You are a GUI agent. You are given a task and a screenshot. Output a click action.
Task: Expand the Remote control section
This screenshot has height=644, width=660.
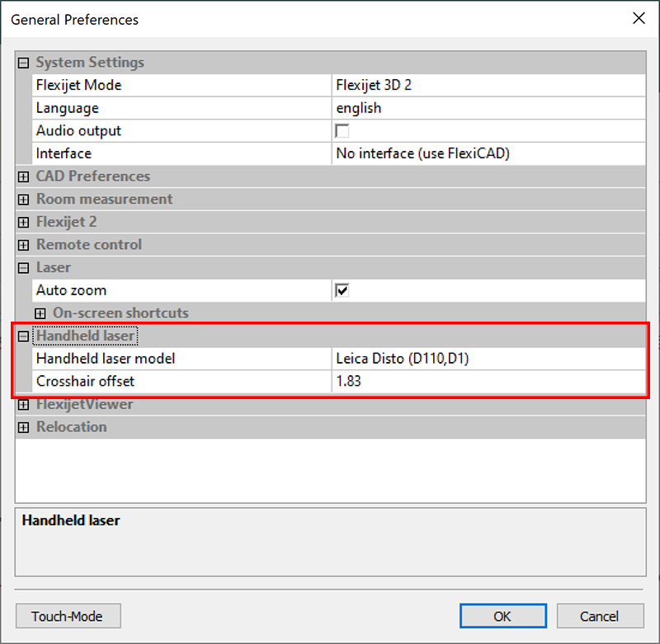coord(23,244)
